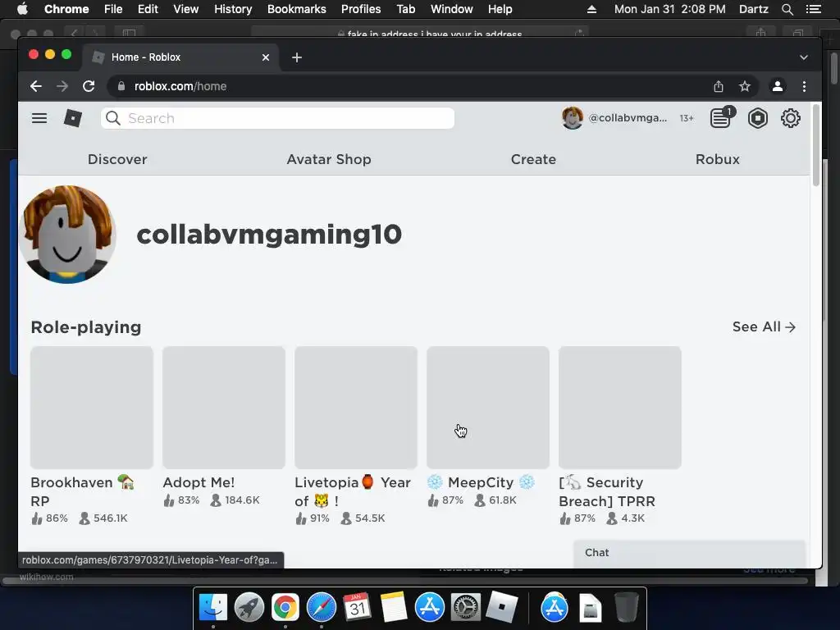The width and height of the screenshot is (840, 630).
Task: Open the Security Breach TPRR thumbnail
Action: click(x=620, y=408)
